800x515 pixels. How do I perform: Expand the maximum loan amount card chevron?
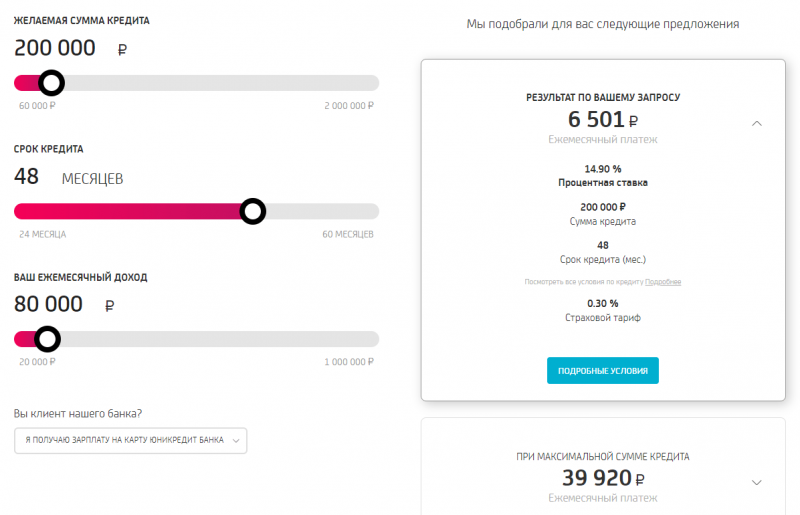[x=757, y=479]
